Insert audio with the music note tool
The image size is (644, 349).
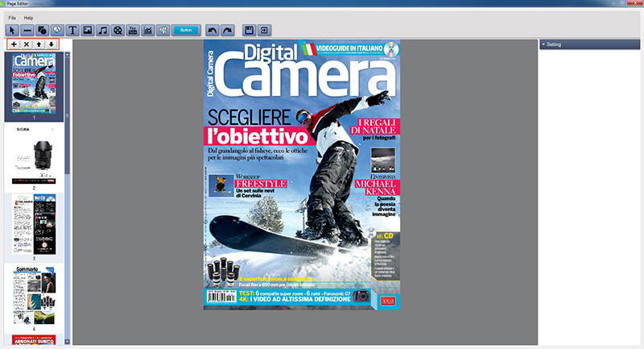tap(103, 30)
